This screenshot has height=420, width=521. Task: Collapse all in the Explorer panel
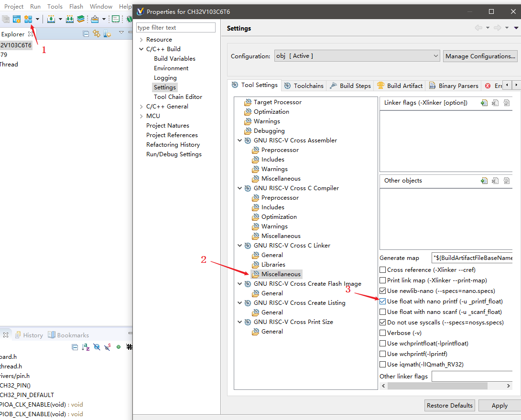86,34
